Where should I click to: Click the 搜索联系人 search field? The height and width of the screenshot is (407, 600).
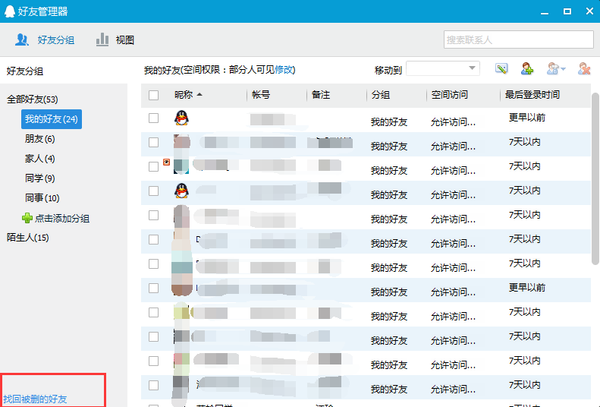(x=518, y=40)
